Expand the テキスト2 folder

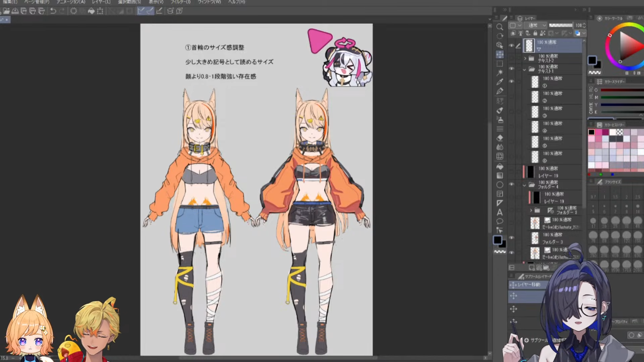click(x=525, y=58)
